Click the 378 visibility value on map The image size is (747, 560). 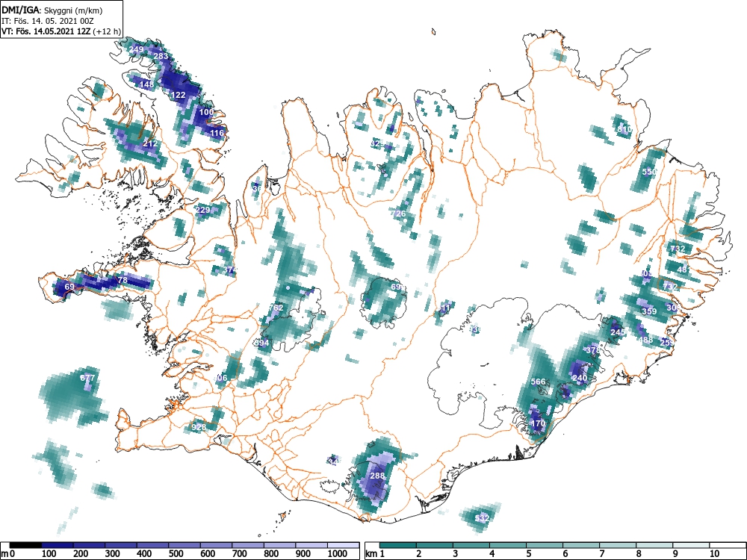click(x=593, y=350)
